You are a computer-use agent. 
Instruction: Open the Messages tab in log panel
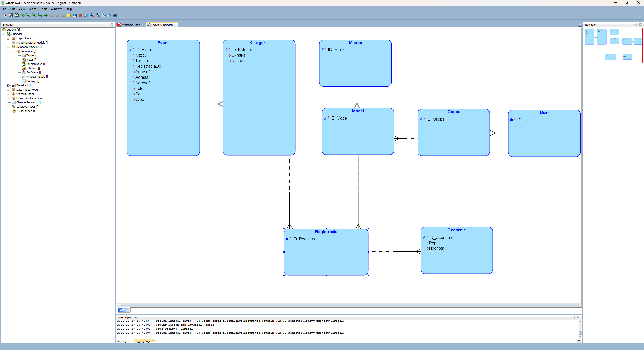[x=123, y=341]
